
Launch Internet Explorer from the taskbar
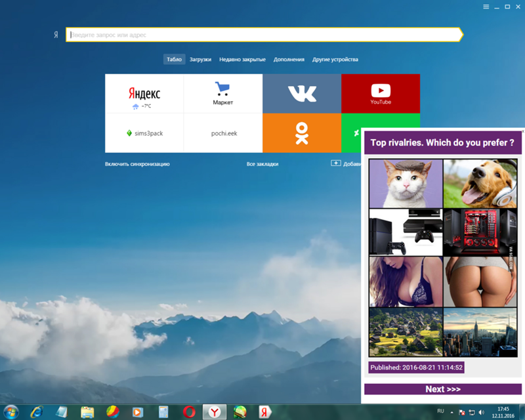tap(37, 412)
